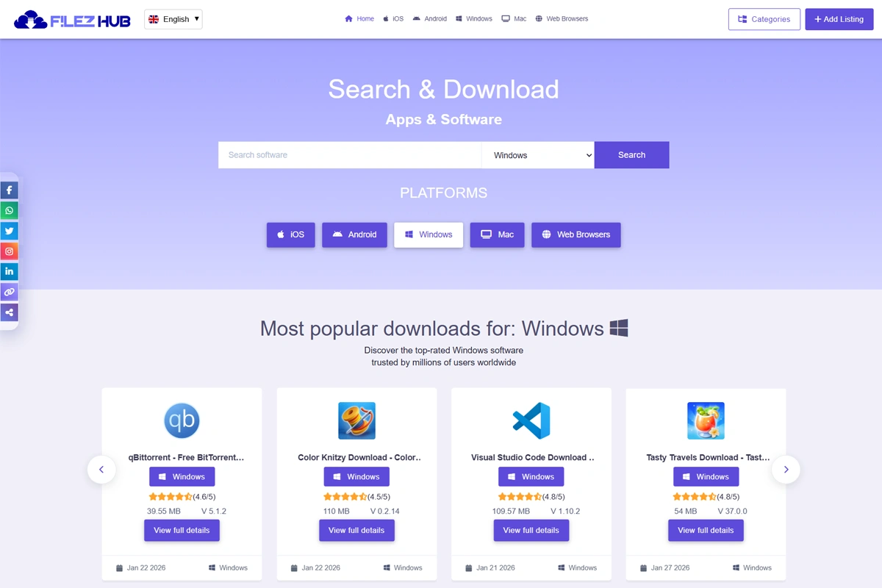The width and height of the screenshot is (882, 588).
Task: Open the Windows platform select in search bar
Action: [x=538, y=155]
